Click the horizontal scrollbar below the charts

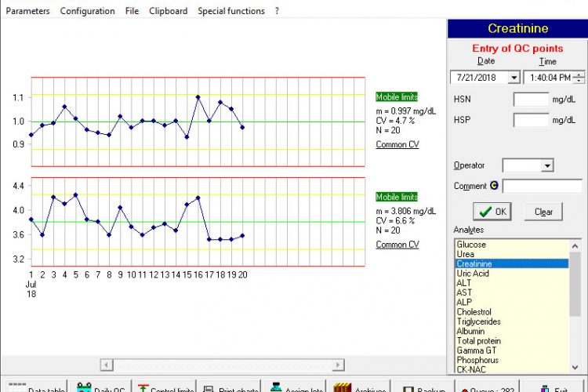(x=222, y=365)
